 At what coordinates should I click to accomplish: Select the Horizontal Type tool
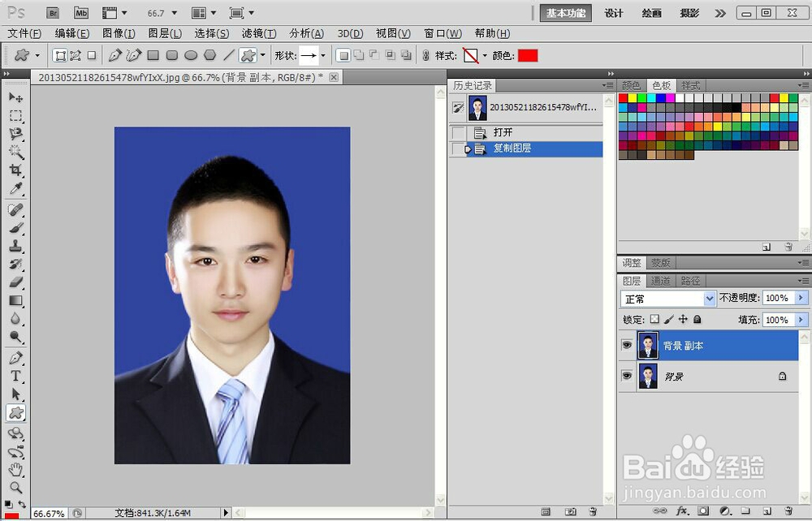15,374
